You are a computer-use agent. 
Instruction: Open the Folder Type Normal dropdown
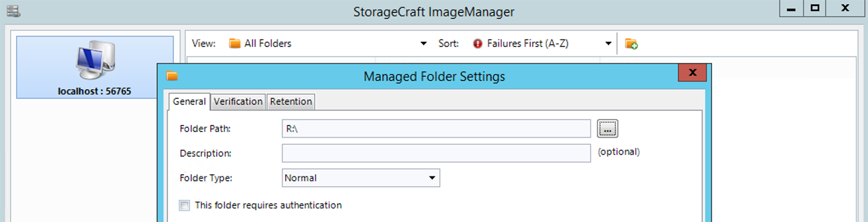coord(361,178)
